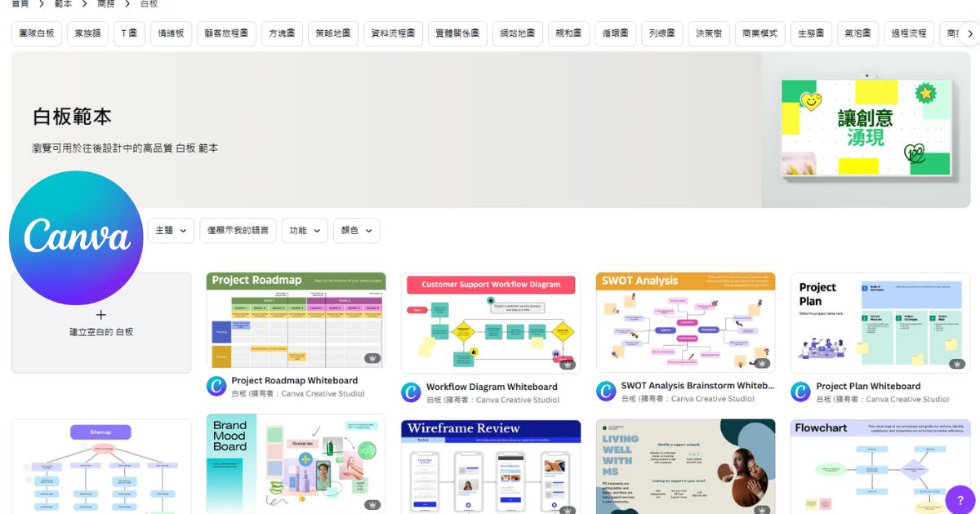Image resolution: width=980 pixels, height=514 pixels.
Task: Click Canva Creative Studio under Project Plan Whiteboard
Action: (x=906, y=400)
